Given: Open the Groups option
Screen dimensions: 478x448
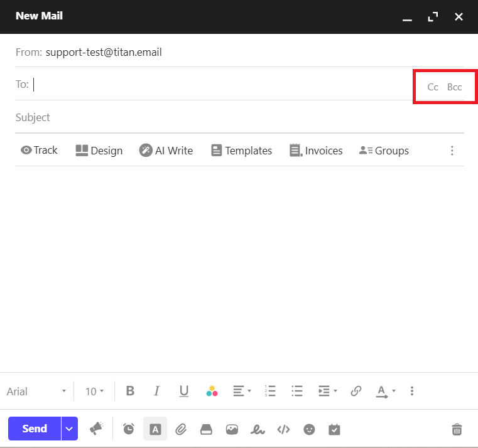Looking at the screenshot, I should (384, 151).
